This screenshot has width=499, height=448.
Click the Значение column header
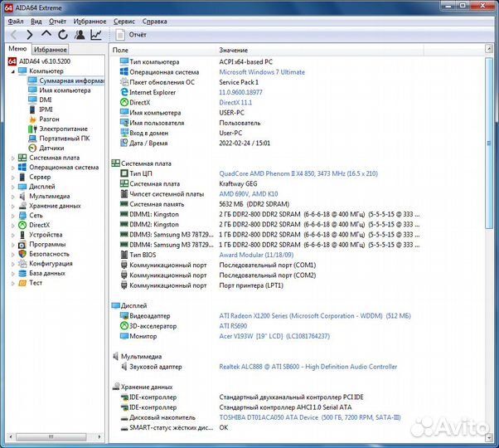tap(320, 50)
